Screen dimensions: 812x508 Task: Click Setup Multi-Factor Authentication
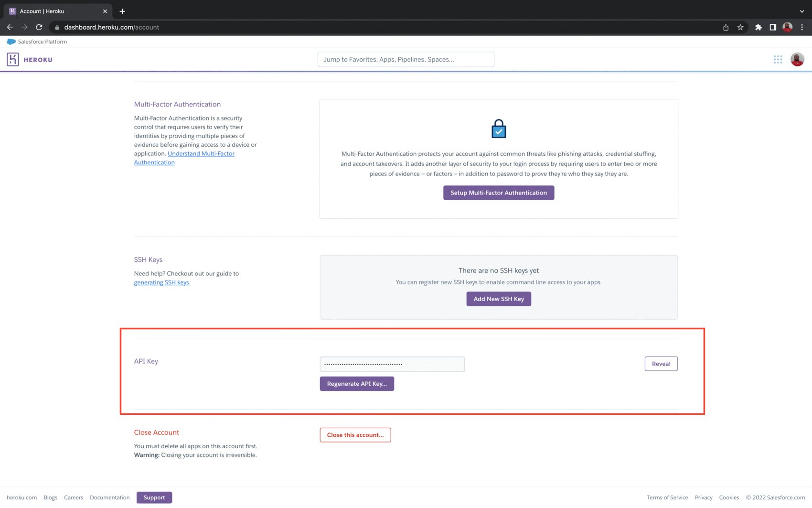(498, 193)
